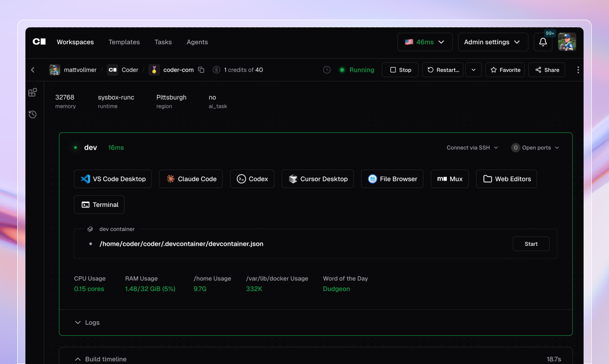Viewport: 609px width, 364px height.
Task: Collapse the Build timeline section
Action: [101, 359]
